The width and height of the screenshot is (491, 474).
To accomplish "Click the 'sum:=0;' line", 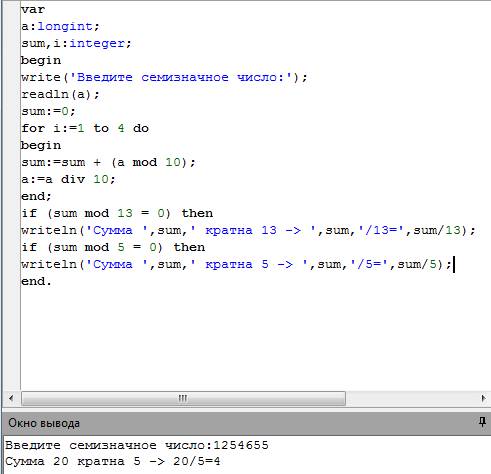I will [x=48, y=111].
